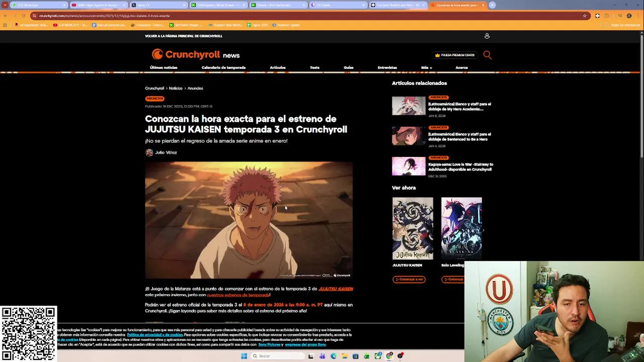Switch to the Stream - Kick Dashboard tab
The width and height of the screenshot is (644, 362).
[x=278, y=5]
